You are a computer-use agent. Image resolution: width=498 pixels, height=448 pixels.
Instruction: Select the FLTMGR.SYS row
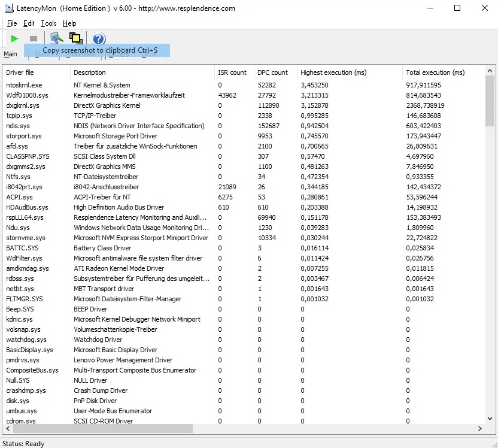click(x=244, y=299)
